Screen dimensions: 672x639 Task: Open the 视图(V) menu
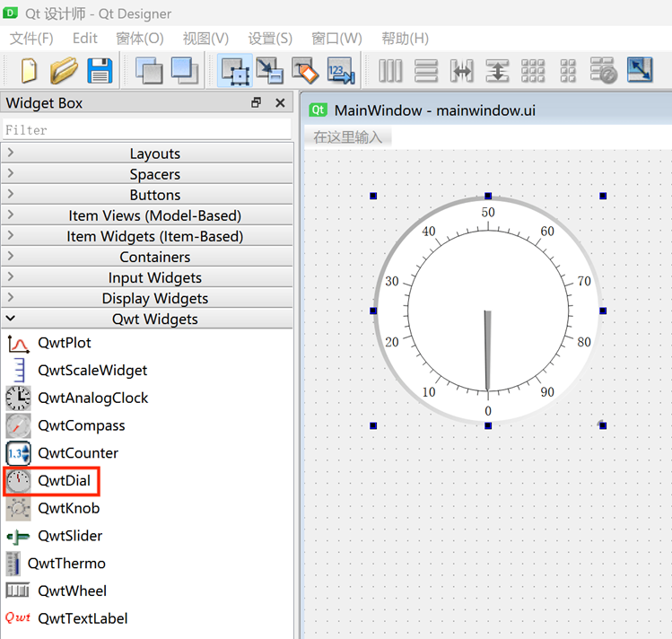[x=205, y=39]
